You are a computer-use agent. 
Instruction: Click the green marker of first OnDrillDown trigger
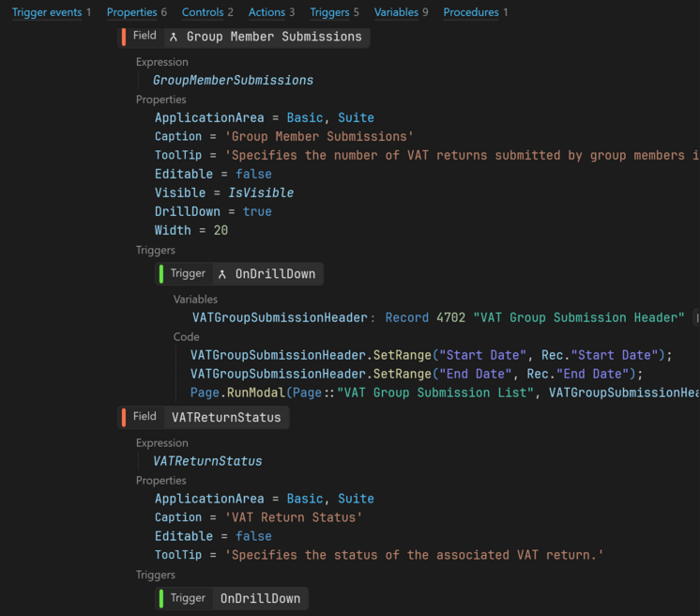161,274
